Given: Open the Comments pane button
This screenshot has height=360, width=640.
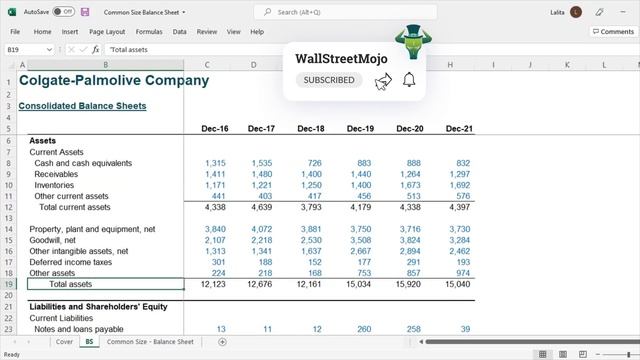Looking at the screenshot, I should click(613, 31).
